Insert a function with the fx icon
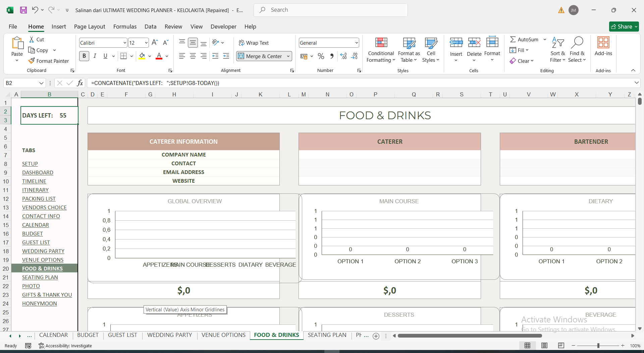The height and width of the screenshot is (353, 644). pyautogui.click(x=80, y=83)
